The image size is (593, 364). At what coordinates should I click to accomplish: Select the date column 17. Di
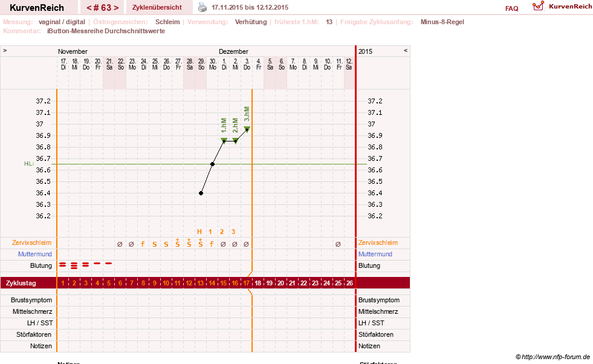63,64
